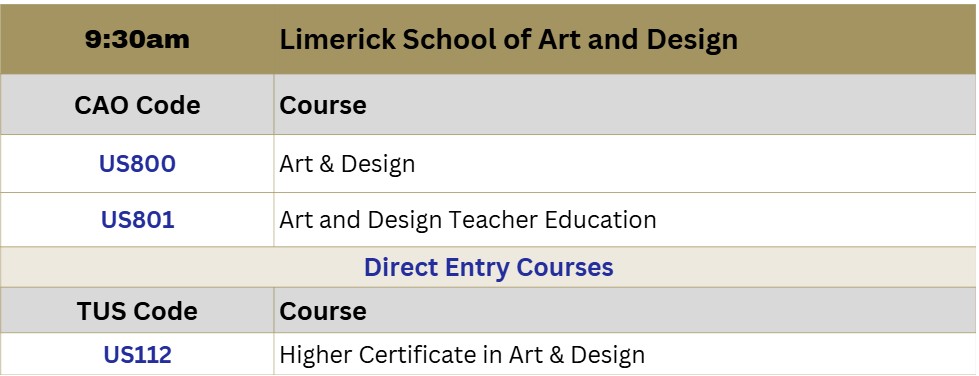Select the CAO Code column header
979x376 pixels.
coord(137,105)
